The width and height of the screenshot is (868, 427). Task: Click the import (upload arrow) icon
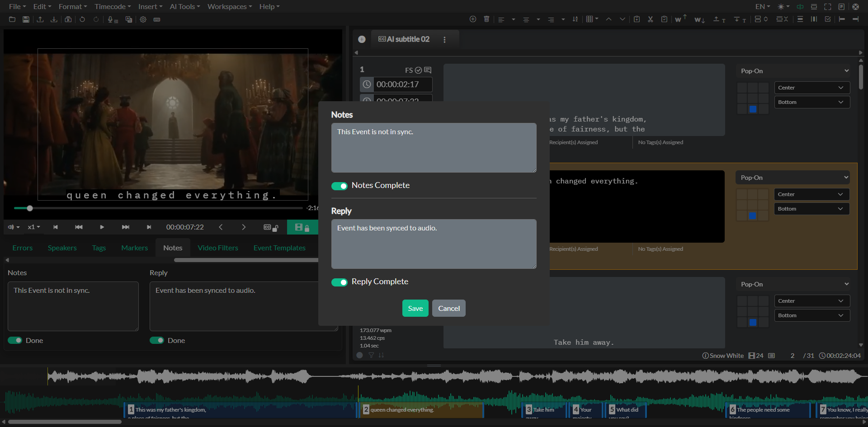click(x=40, y=19)
